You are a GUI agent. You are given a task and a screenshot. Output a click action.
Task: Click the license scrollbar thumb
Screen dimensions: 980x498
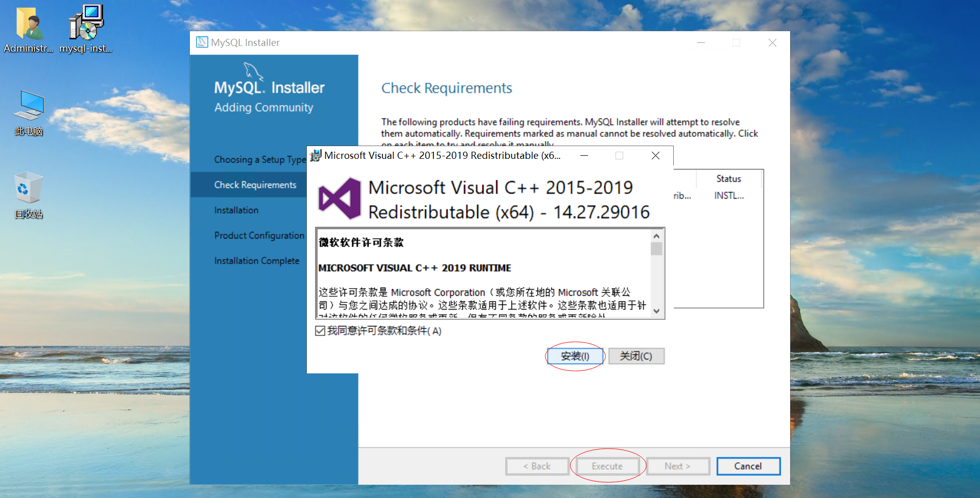click(656, 249)
